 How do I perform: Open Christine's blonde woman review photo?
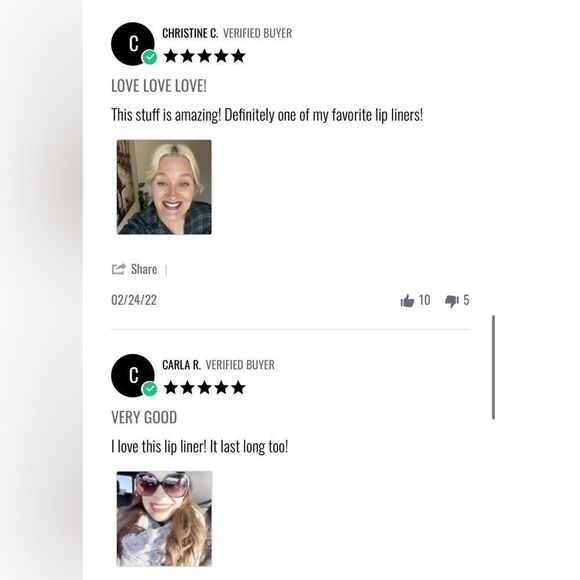tap(164, 187)
